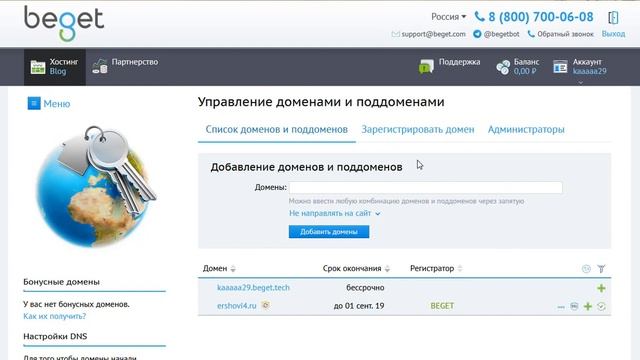Click the minus icon in the ershovi4.ru row
This screenshot has height=360, width=640.
point(561,307)
